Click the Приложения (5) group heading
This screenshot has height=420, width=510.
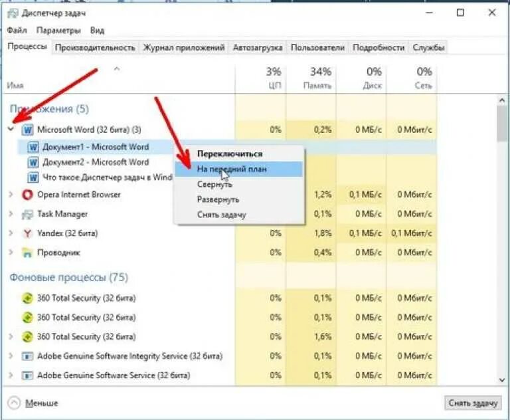[49, 109]
